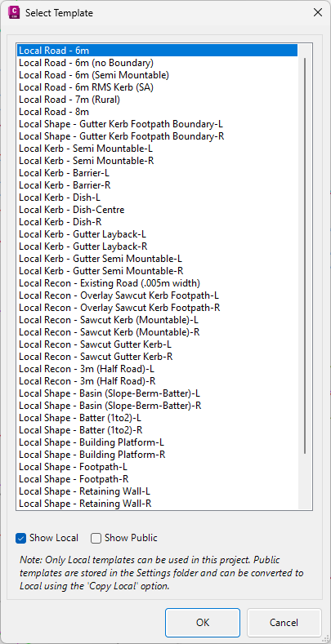Choose Local Road - 6m (Semi Mountable)

point(157,75)
